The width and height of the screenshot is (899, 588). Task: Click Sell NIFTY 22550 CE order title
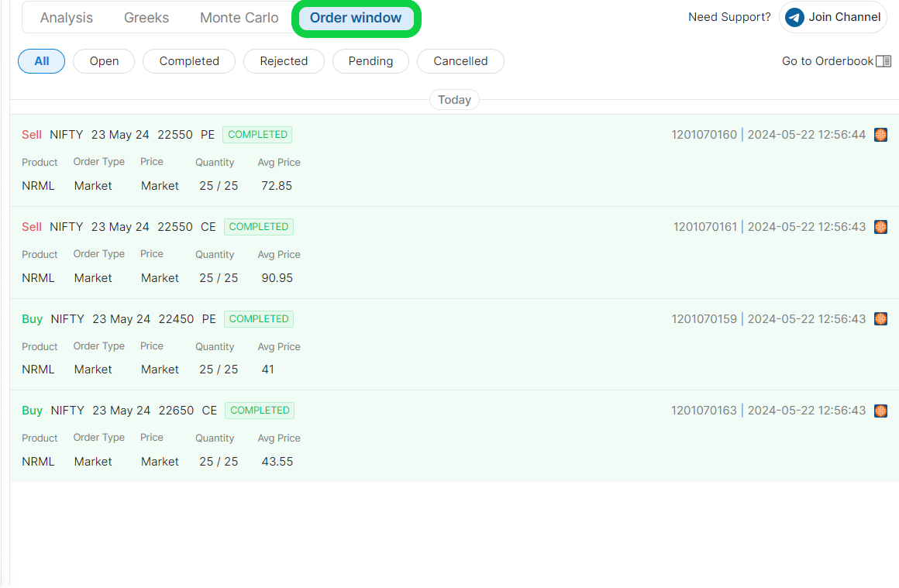(x=119, y=227)
